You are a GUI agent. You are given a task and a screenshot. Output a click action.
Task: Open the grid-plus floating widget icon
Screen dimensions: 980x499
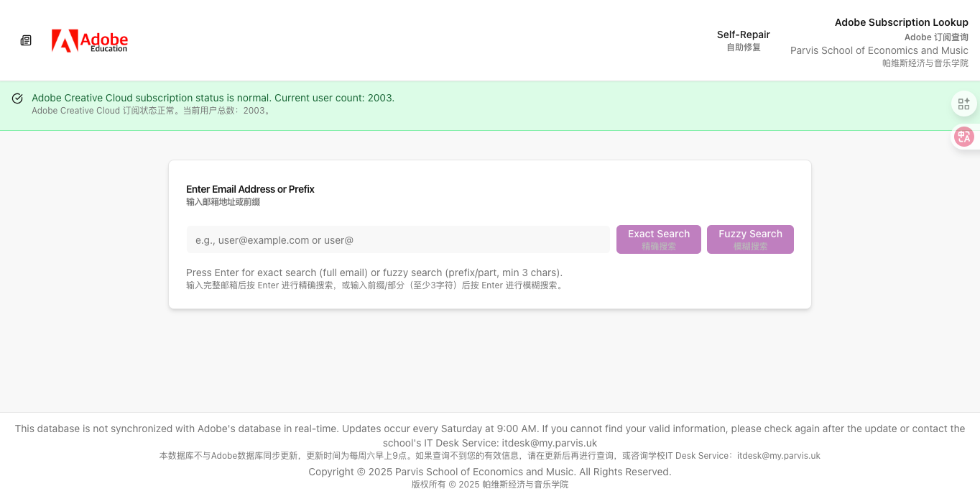point(964,104)
